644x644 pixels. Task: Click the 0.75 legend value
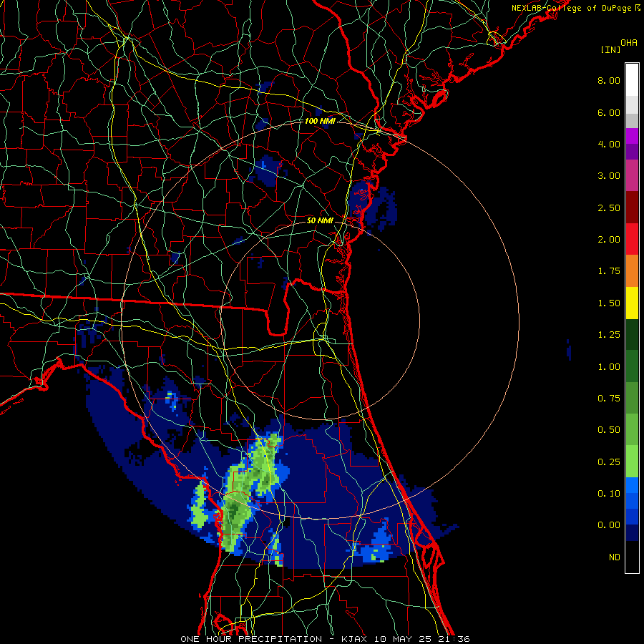(609, 399)
